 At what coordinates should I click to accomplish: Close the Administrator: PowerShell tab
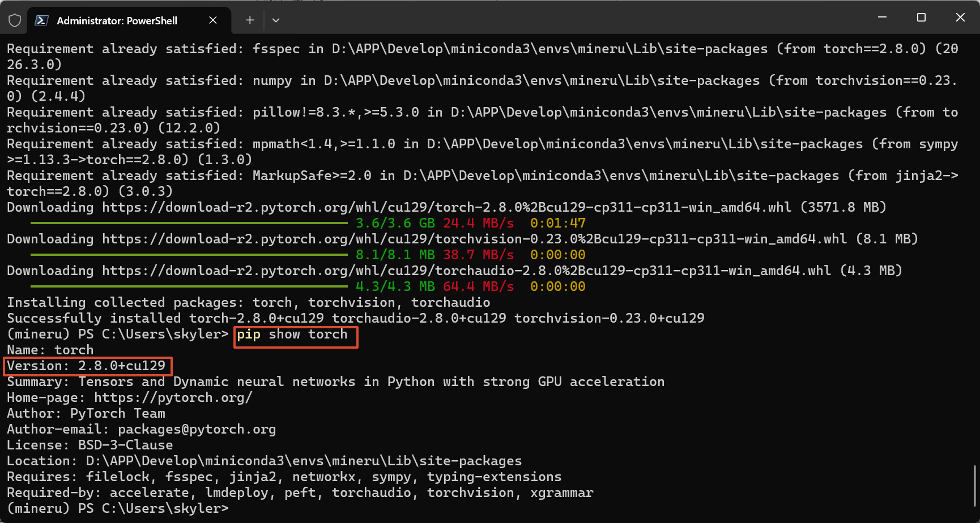click(213, 20)
